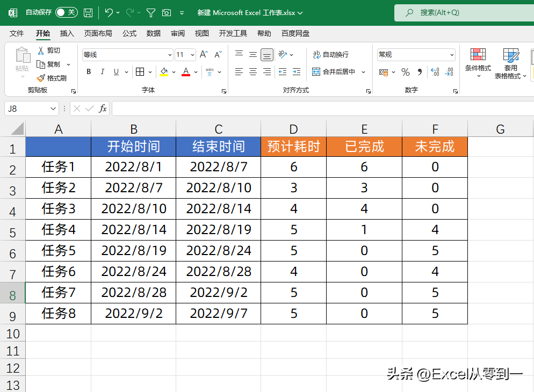Click the decrease indent icon
This screenshot has width=534, height=392.
[283, 72]
